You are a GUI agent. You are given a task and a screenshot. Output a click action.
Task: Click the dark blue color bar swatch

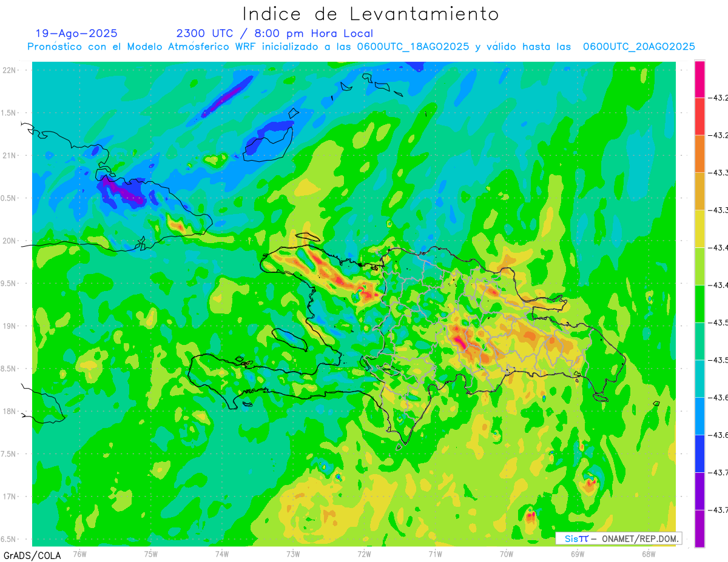699,454
